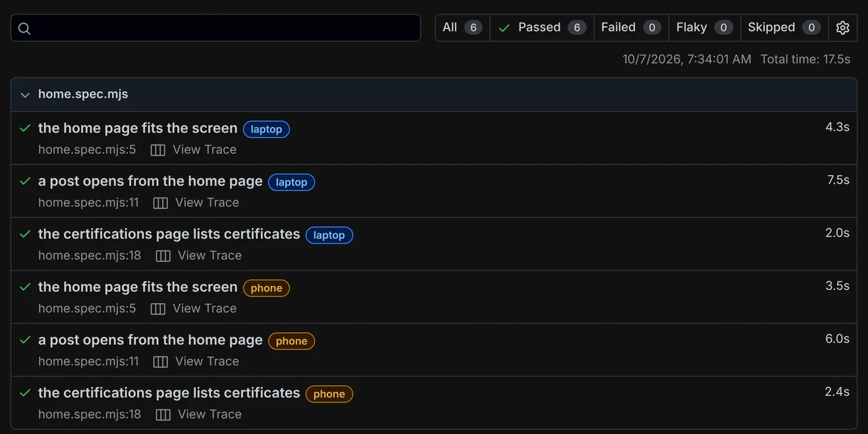The width and height of the screenshot is (868, 434).
Task: Open laptop 'certifications page lists certificates' test
Action: point(169,234)
